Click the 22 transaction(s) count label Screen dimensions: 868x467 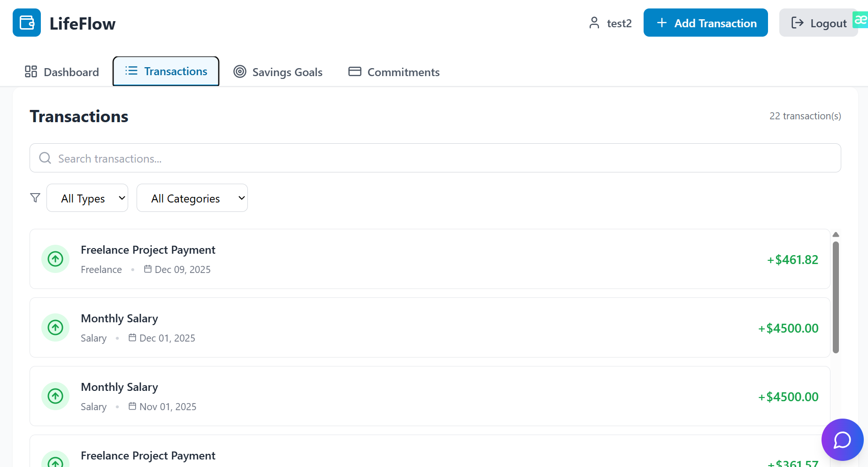805,116
